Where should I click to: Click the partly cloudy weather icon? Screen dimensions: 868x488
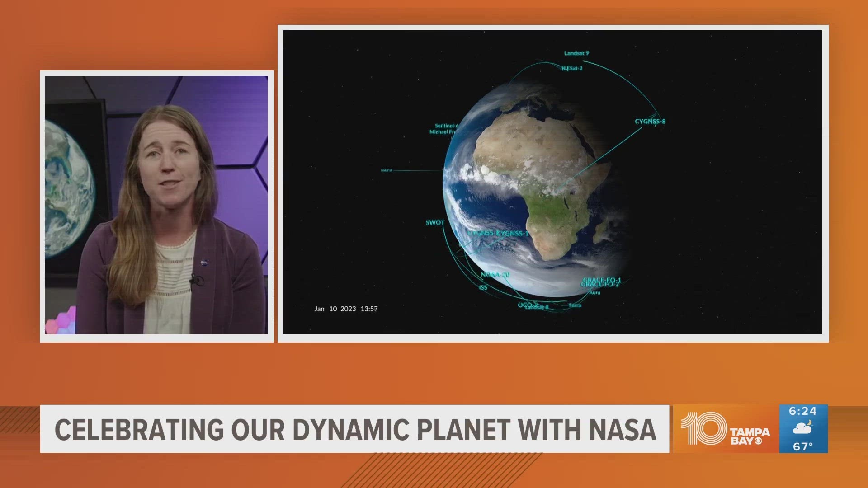(x=803, y=428)
